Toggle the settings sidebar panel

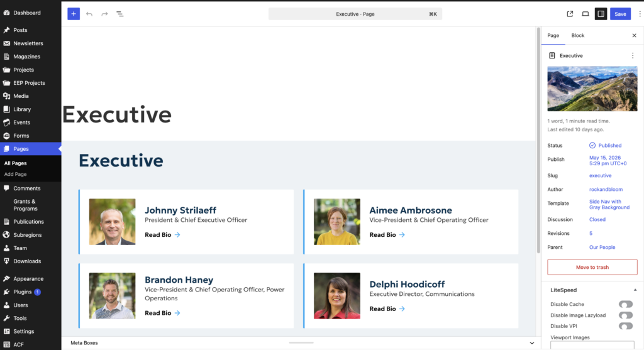pyautogui.click(x=601, y=14)
